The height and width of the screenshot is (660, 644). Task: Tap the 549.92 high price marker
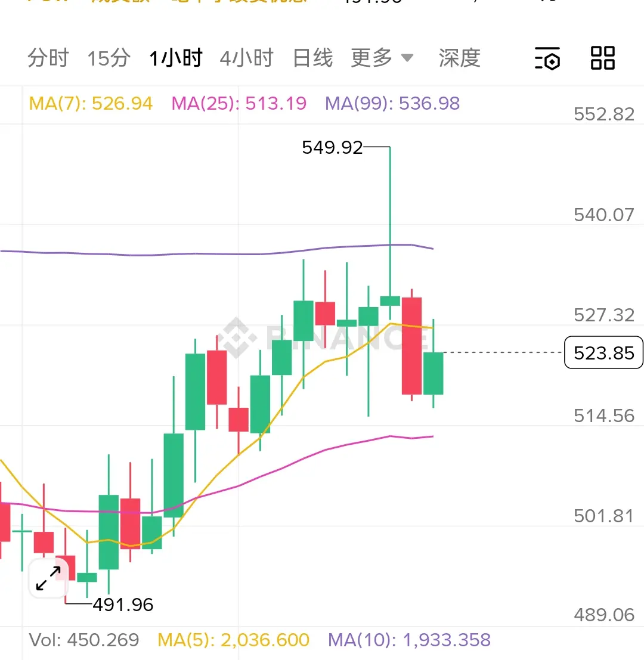[332, 148]
